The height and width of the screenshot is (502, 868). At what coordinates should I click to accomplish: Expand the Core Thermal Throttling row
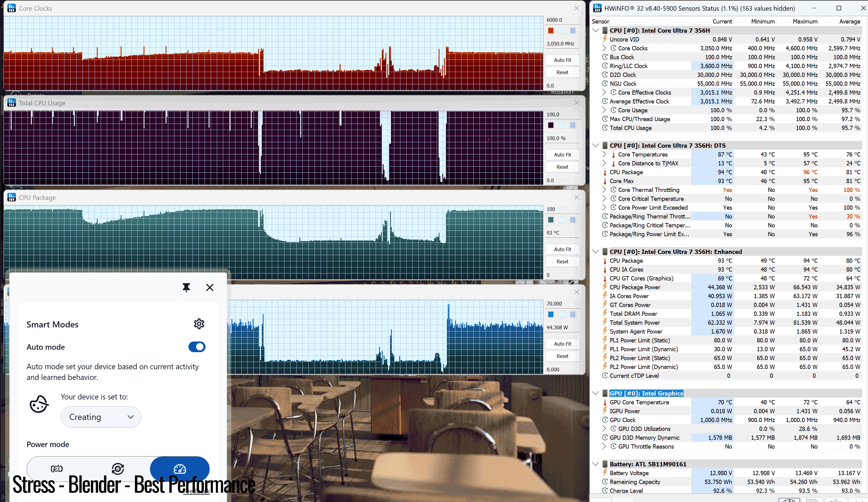point(604,190)
